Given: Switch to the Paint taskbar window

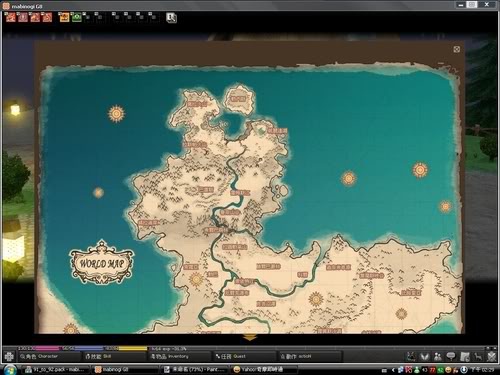Looking at the screenshot, I should [x=195, y=369].
